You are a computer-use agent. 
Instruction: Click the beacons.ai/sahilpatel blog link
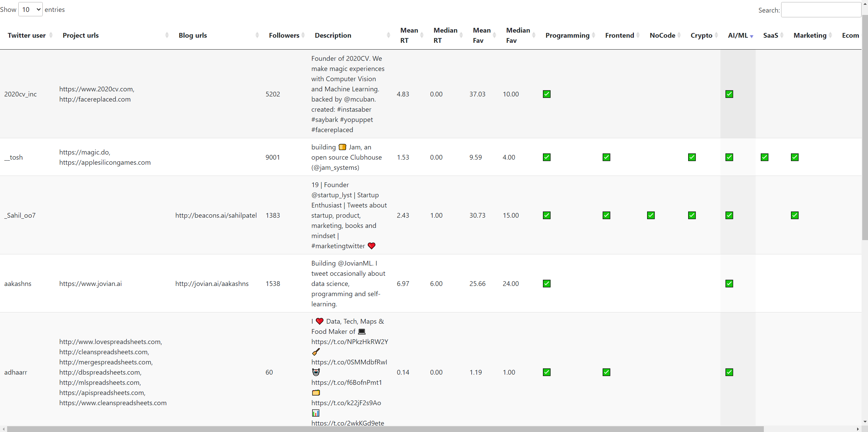coord(216,215)
